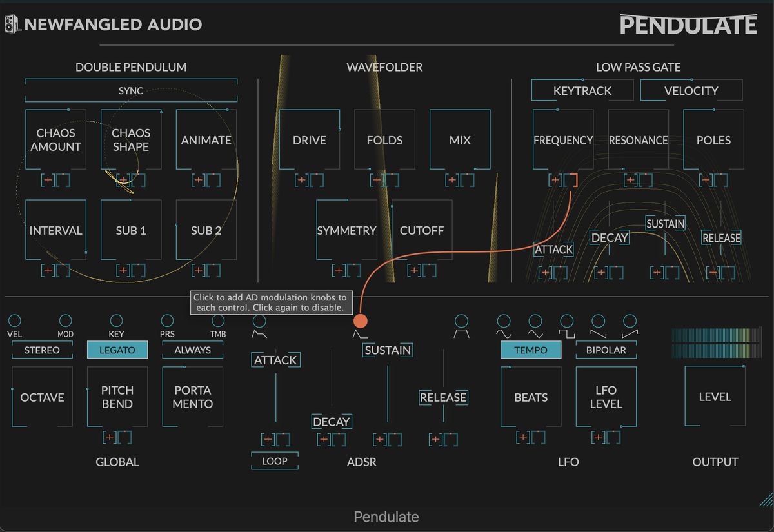
Task: Click the KEYTRACK button in Low Pass Gate
Action: coord(582,91)
